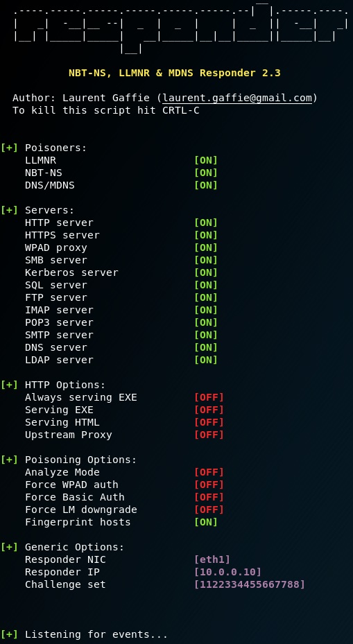353x644 pixels.
Task: Click the Listening for events plus marker
Action: pos(10,634)
